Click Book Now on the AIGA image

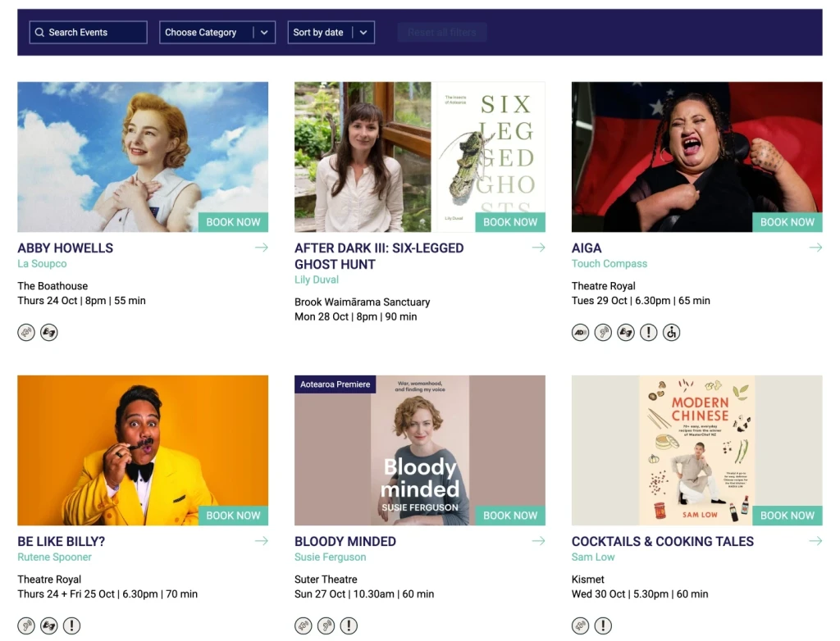pos(787,222)
